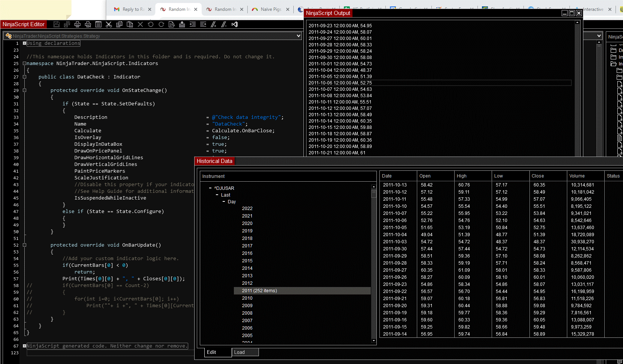Click the Comment selection icon
The image size is (623, 364).
click(213, 24)
